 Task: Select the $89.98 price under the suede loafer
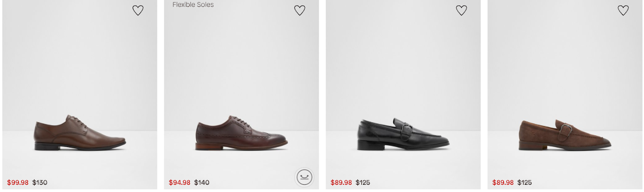tap(503, 183)
